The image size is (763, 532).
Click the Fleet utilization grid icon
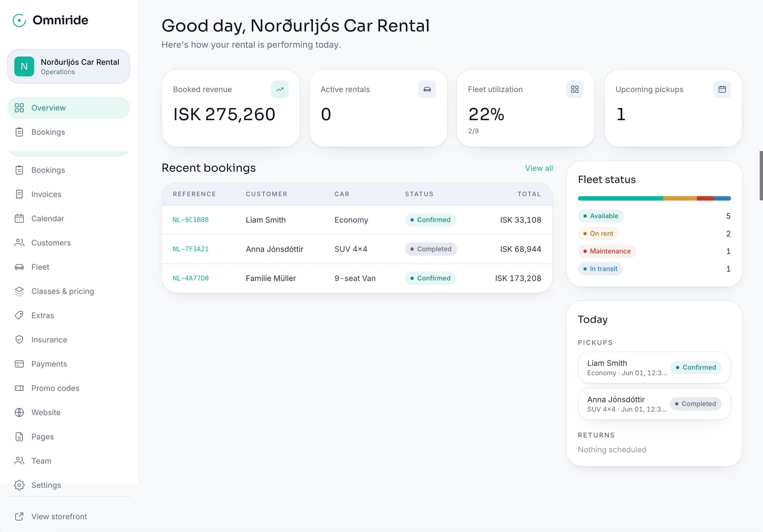574,89
